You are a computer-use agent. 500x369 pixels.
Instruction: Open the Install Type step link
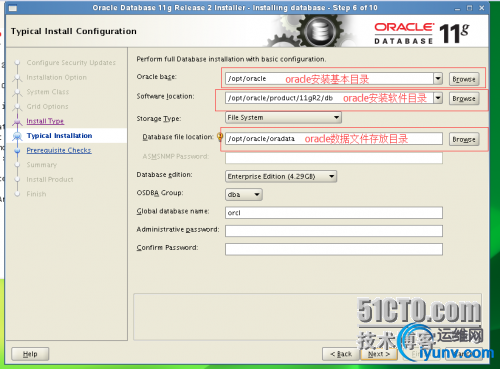tap(45, 121)
